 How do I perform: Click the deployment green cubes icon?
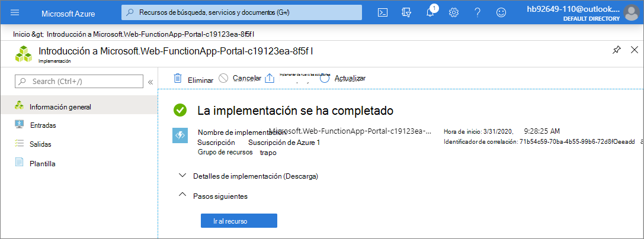(x=24, y=54)
